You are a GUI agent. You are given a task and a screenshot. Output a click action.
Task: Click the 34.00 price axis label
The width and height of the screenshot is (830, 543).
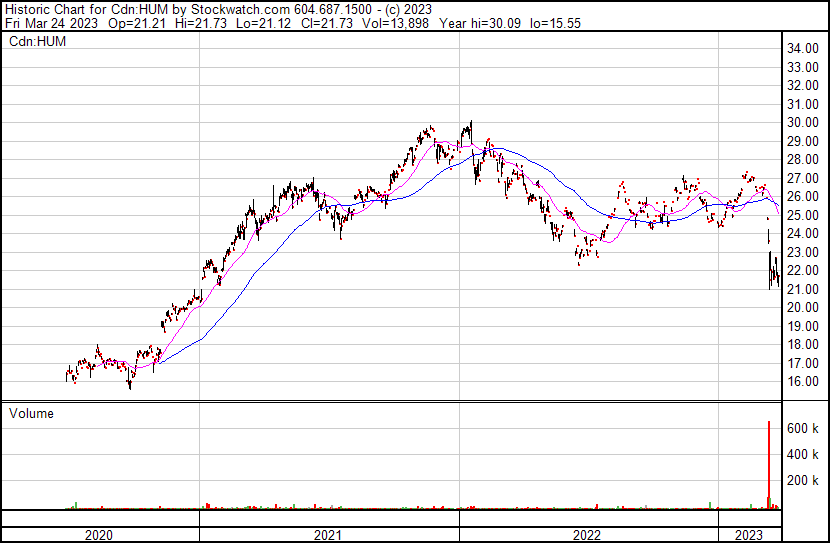pyautogui.click(x=805, y=48)
